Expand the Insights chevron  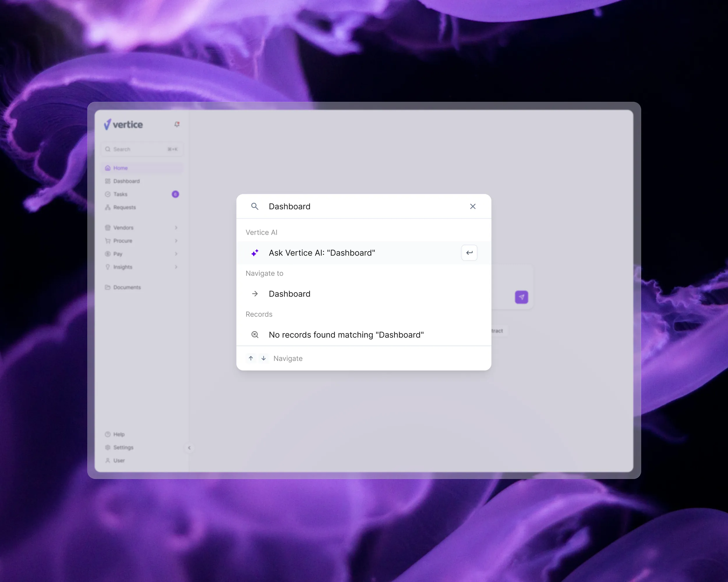tap(176, 267)
